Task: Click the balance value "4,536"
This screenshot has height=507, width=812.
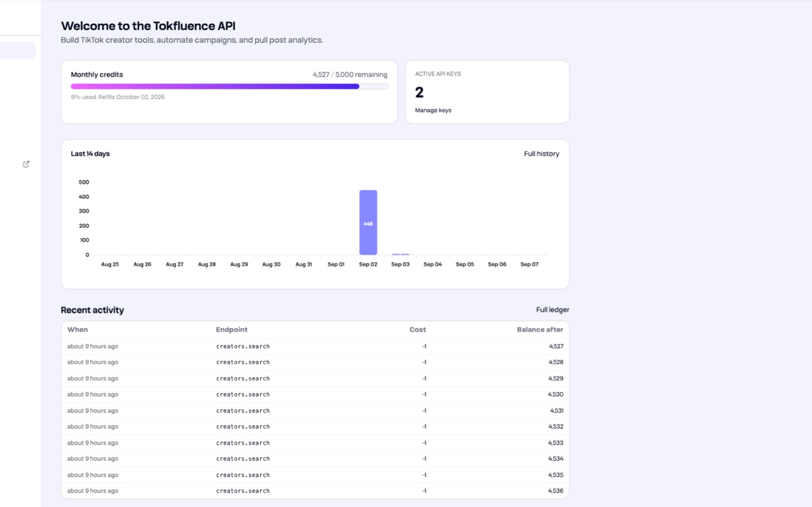Action: pyautogui.click(x=556, y=491)
